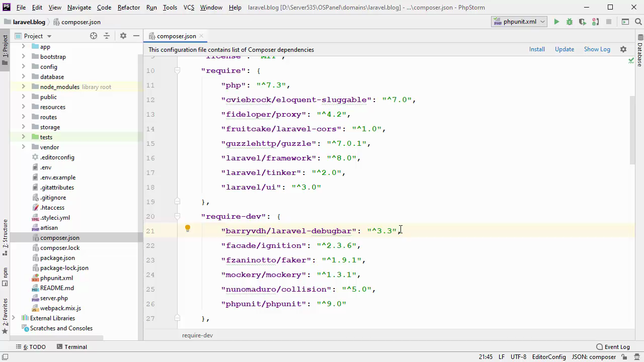Close the composer.json editor tab
This screenshot has width=644, height=362.
point(201,36)
